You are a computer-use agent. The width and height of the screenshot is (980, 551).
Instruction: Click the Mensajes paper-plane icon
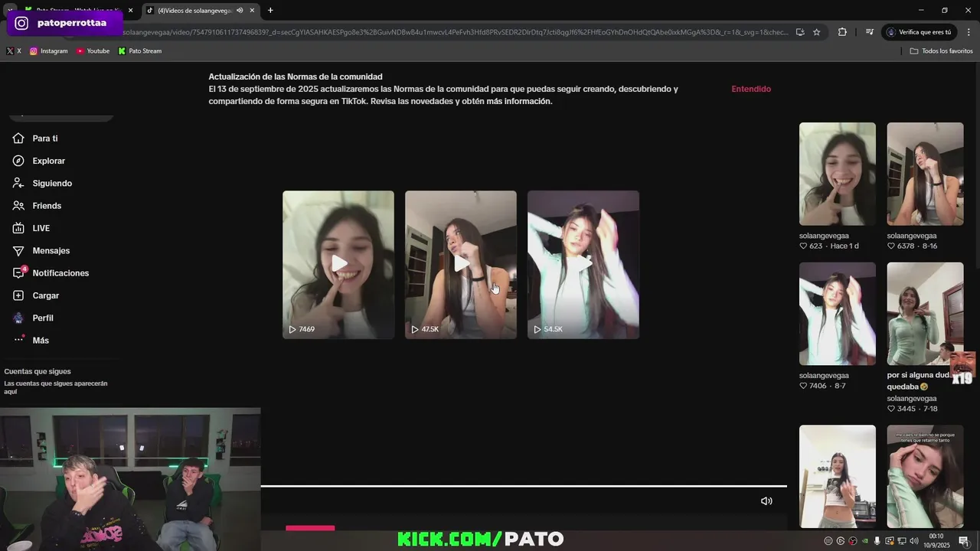pyautogui.click(x=18, y=250)
